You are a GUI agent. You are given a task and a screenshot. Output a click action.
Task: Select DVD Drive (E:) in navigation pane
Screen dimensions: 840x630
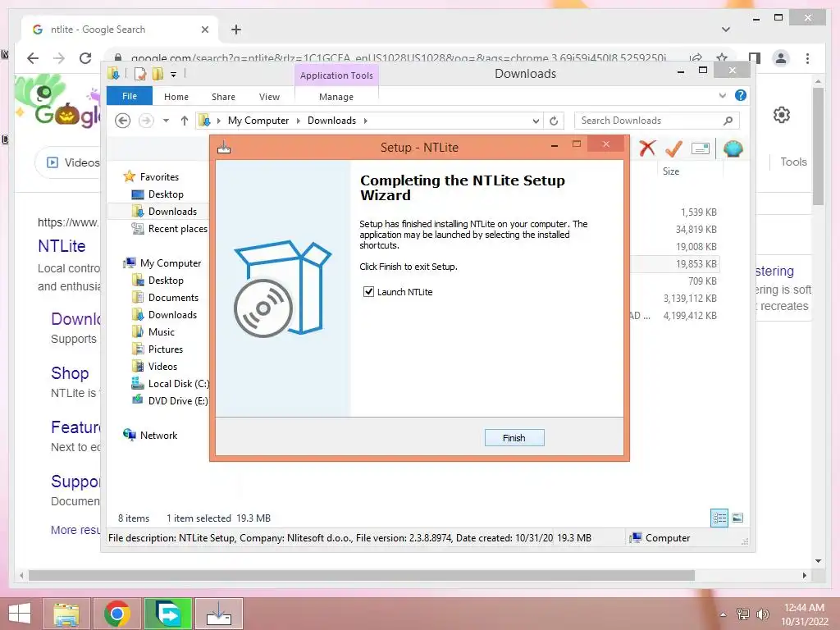click(x=178, y=400)
